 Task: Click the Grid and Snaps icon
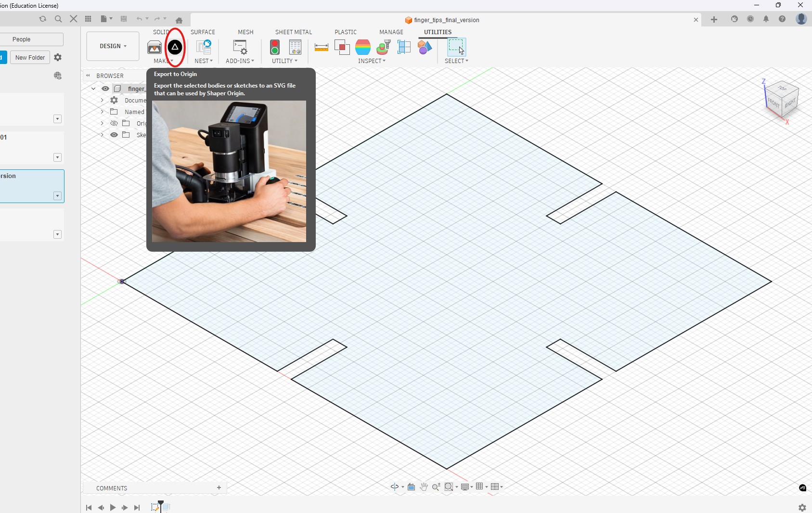coord(479,487)
